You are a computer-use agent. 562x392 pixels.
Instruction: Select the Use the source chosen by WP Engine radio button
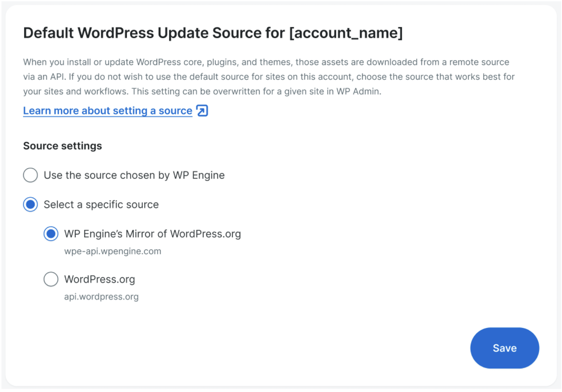pyautogui.click(x=31, y=175)
